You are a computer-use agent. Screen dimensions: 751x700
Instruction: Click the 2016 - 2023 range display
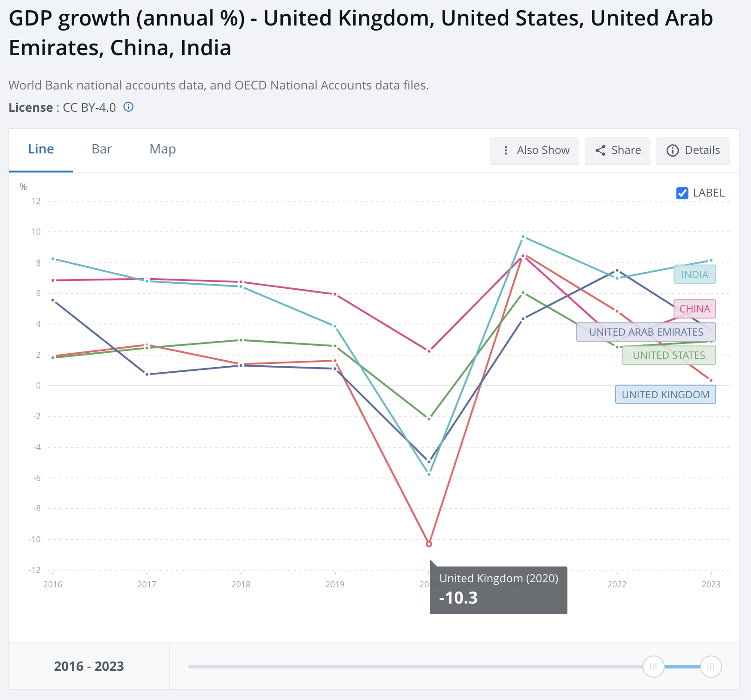point(89,666)
